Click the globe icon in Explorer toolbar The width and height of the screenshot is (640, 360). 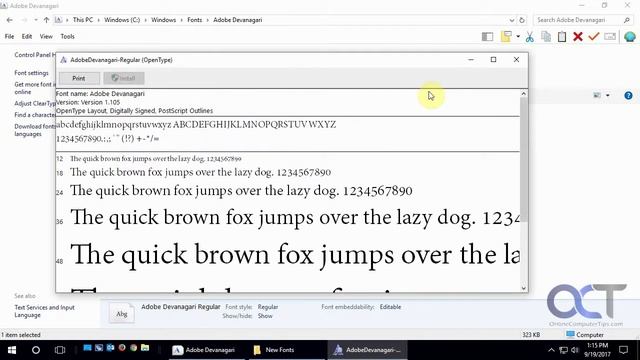[629, 37]
